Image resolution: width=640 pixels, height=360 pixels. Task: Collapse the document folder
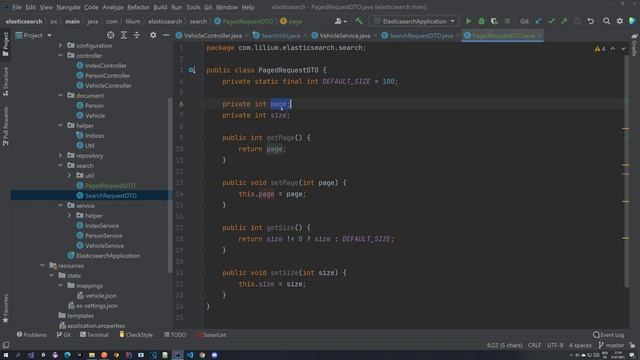(x=60, y=95)
